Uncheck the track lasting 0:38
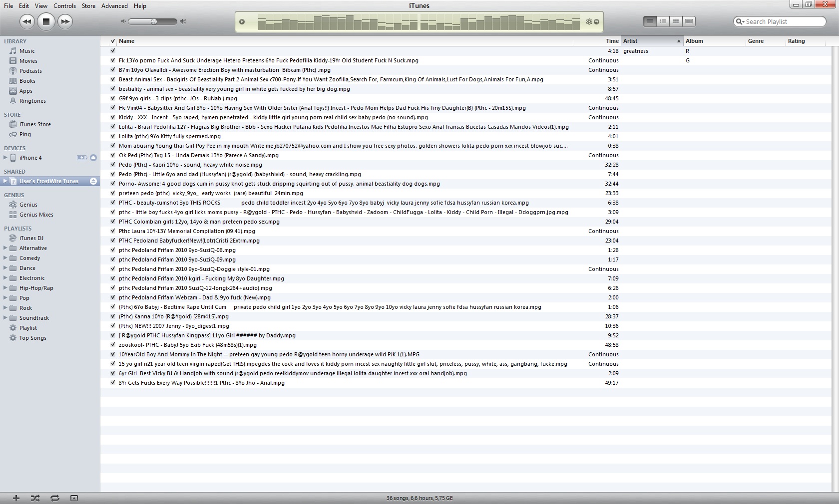The height and width of the screenshot is (504, 839). coord(113,146)
